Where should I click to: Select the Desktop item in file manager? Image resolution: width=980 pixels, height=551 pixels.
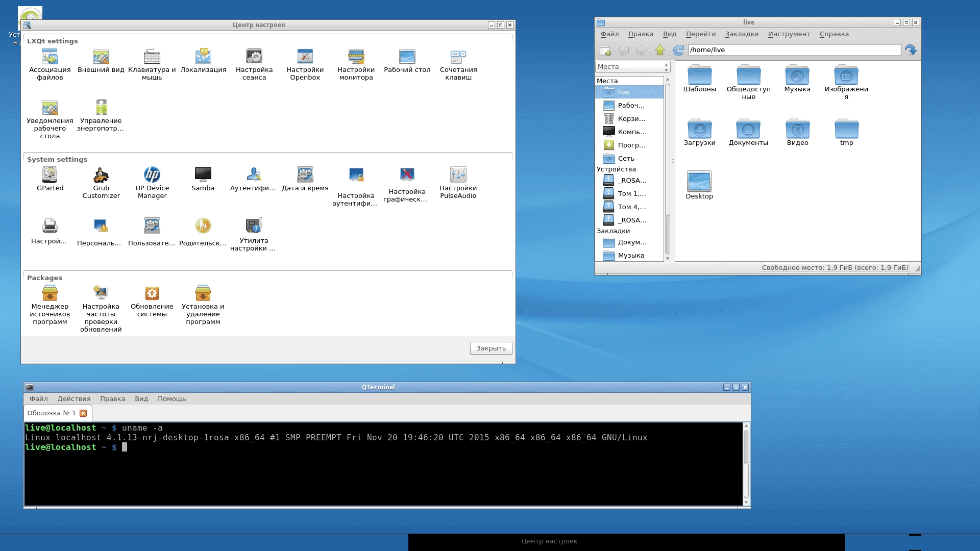699,186
